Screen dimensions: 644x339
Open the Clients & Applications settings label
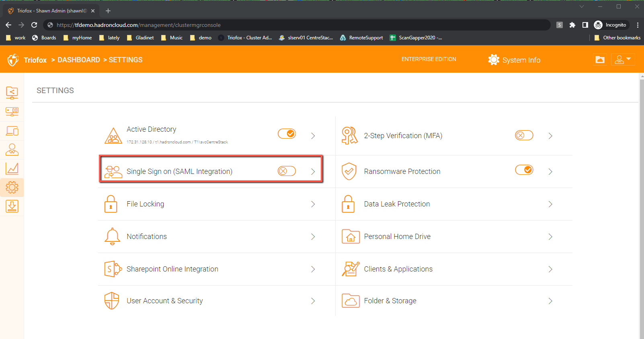coord(398,269)
